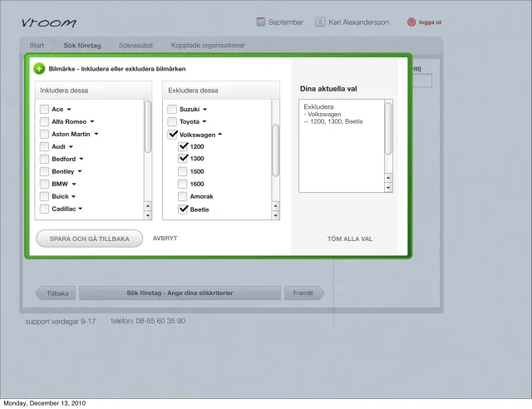Uncheck the 1200 model checkbox
The image size is (532, 409).
click(183, 146)
